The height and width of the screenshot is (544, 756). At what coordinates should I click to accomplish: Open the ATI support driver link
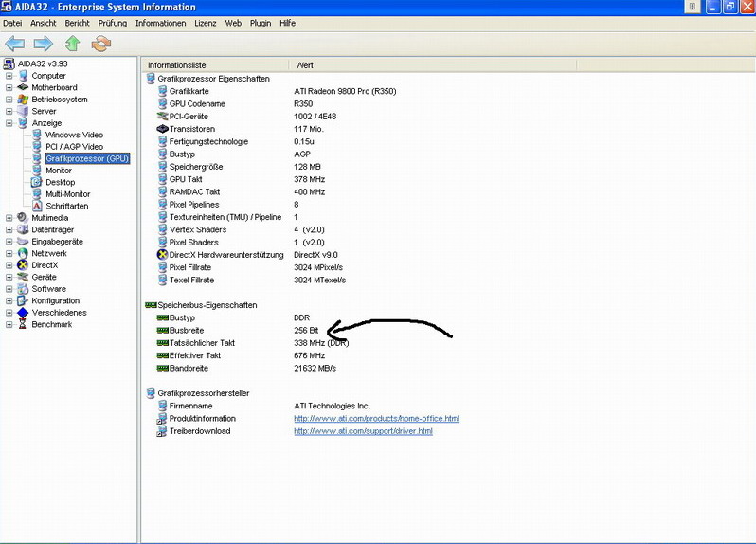(363, 430)
